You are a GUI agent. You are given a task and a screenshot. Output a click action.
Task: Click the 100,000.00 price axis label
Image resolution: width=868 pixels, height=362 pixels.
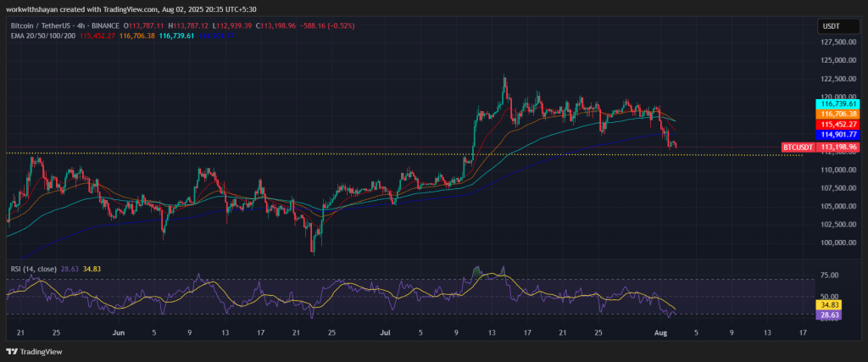(x=837, y=242)
